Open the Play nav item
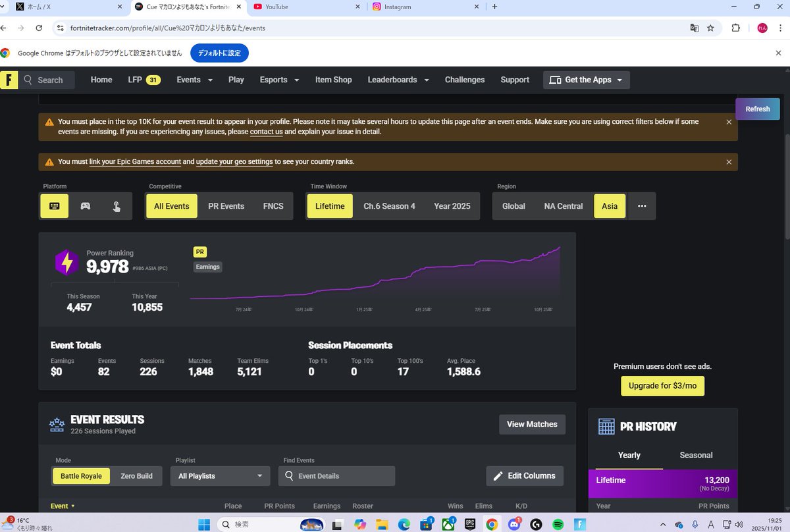Viewport: 790px width, 532px height. point(236,80)
